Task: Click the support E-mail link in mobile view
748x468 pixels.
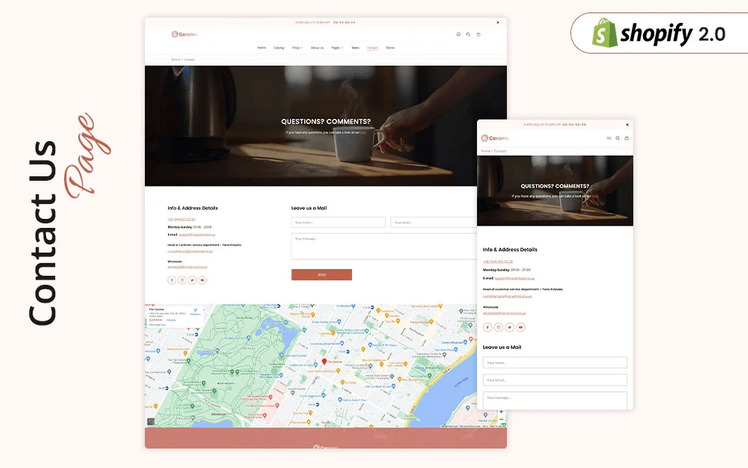Action: (x=515, y=278)
